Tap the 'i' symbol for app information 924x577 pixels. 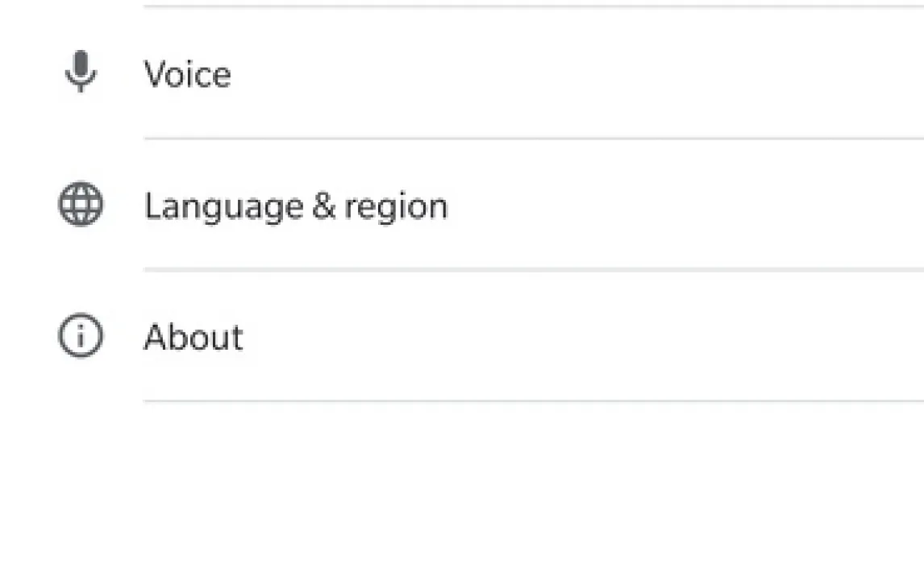[81, 336]
